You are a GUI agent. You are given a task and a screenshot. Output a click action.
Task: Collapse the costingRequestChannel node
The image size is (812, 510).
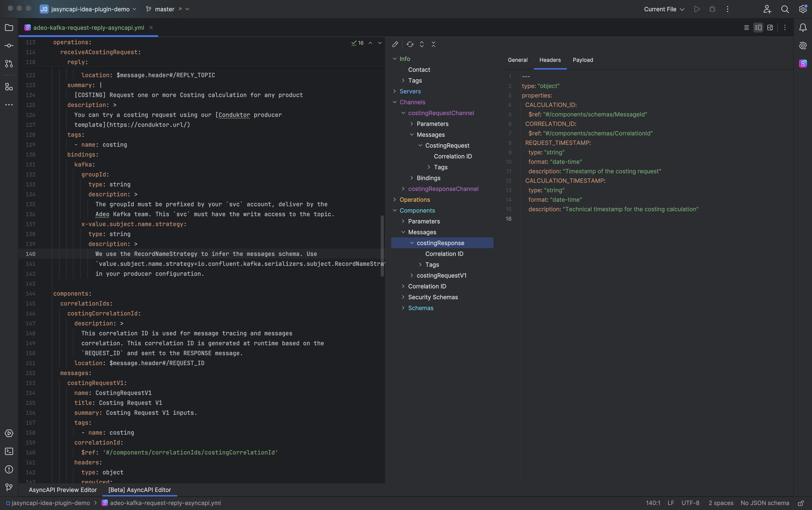coord(403,113)
